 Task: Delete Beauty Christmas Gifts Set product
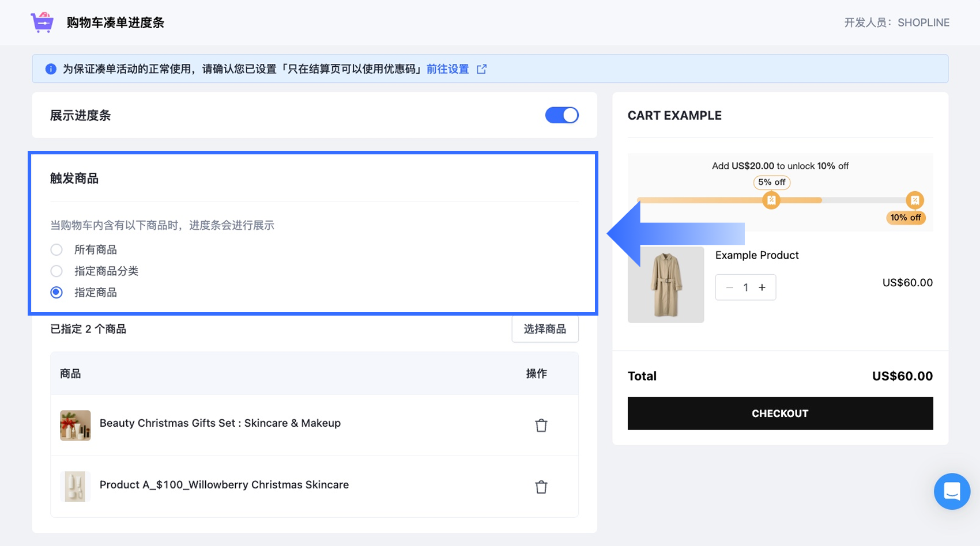[541, 426]
